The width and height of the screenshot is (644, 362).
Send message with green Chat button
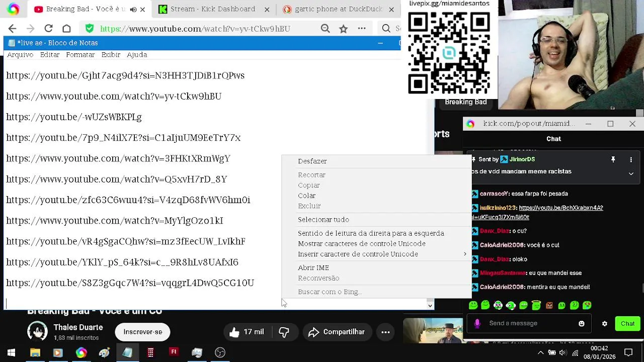coord(627,324)
